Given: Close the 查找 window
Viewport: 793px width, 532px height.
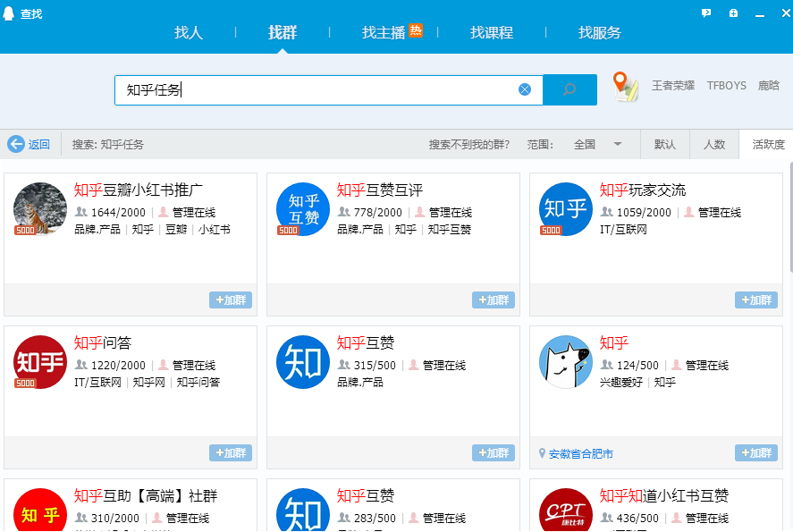Looking at the screenshot, I should 787,13.
